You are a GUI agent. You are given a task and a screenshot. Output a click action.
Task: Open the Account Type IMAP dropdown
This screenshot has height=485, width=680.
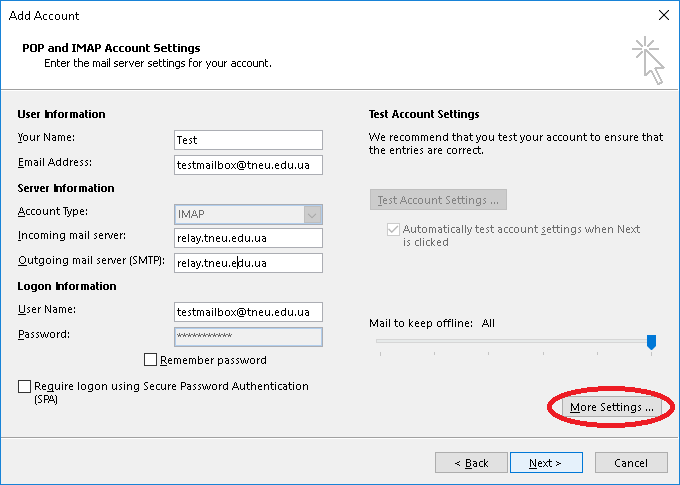248,214
